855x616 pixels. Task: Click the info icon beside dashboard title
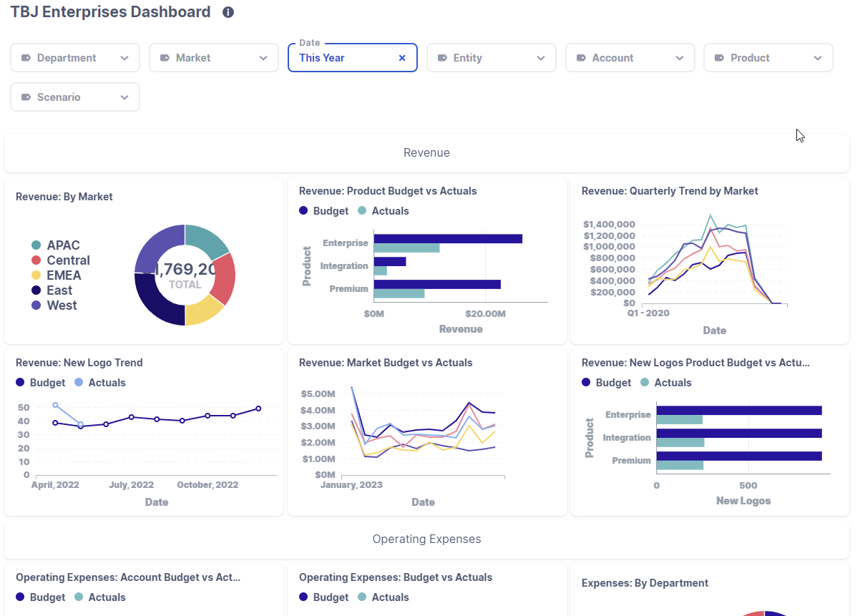(228, 12)
